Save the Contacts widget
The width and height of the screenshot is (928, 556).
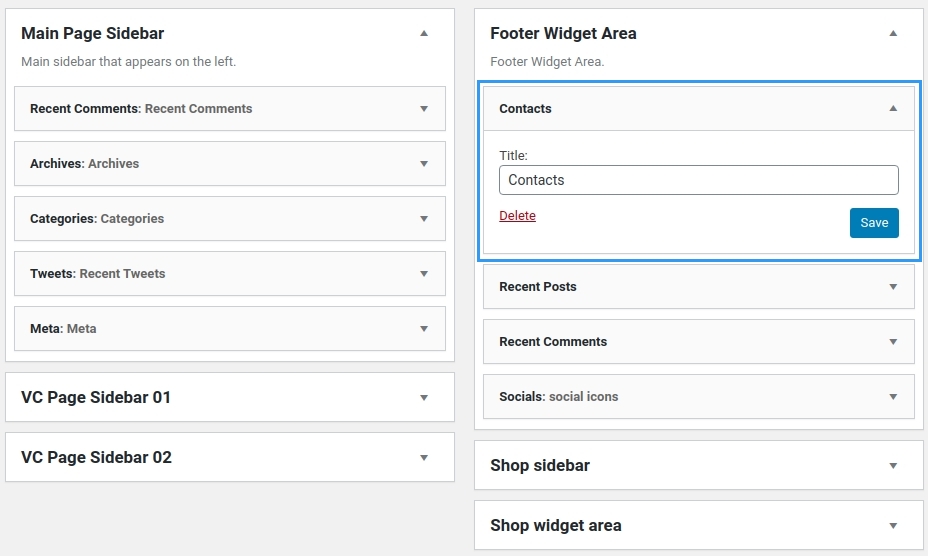(x=874, y=223)
